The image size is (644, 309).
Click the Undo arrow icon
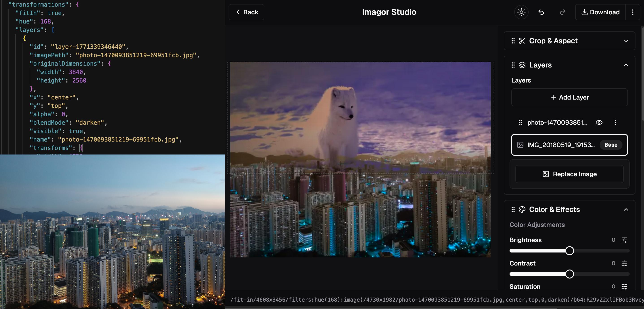(541, 12)
